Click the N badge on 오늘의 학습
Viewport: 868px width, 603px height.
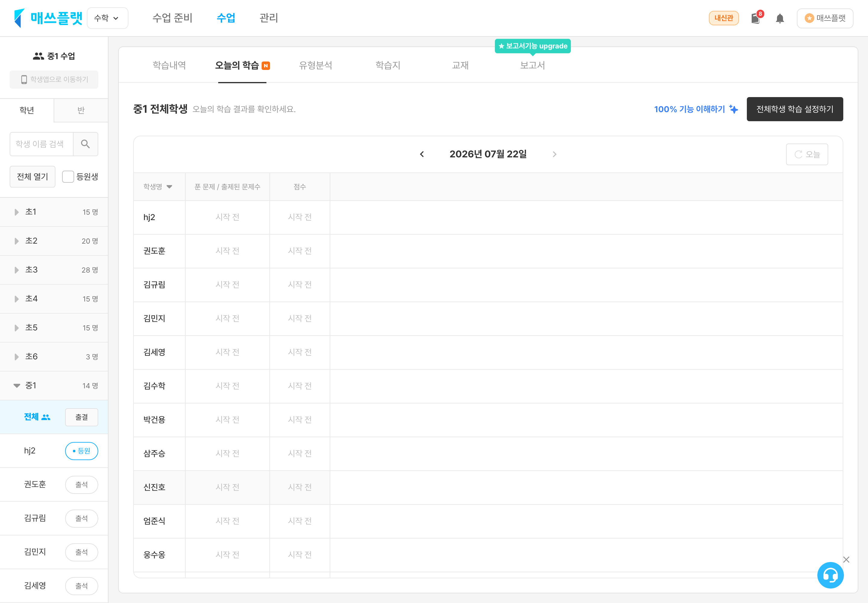coord(266,66)
